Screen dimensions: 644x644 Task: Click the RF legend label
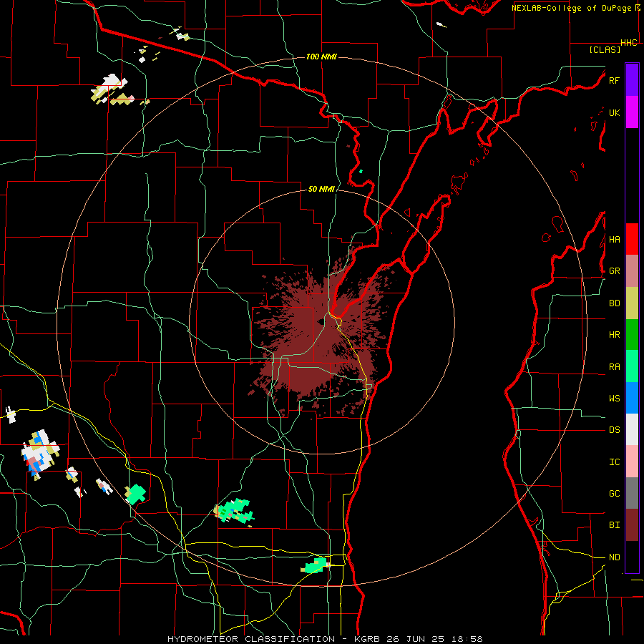point(614,80)
